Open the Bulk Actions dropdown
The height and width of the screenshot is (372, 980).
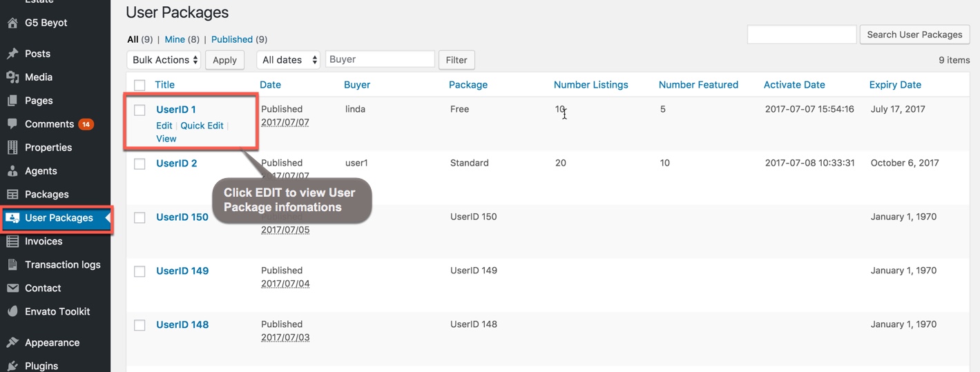point(164,60)
